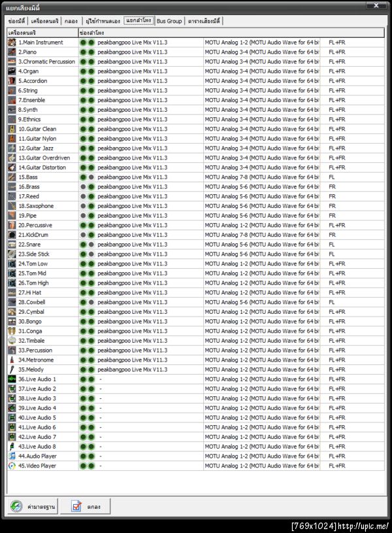Enable left channel dot for 16.Brass

pos(83,187)
